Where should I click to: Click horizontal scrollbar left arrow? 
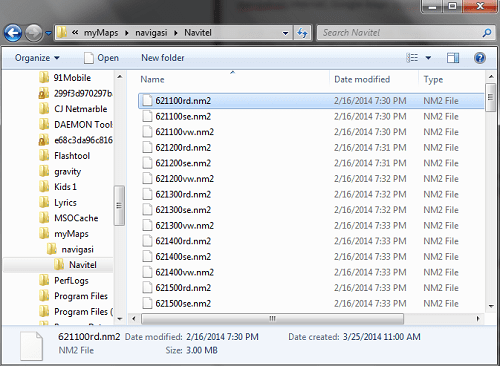point(134,319)
